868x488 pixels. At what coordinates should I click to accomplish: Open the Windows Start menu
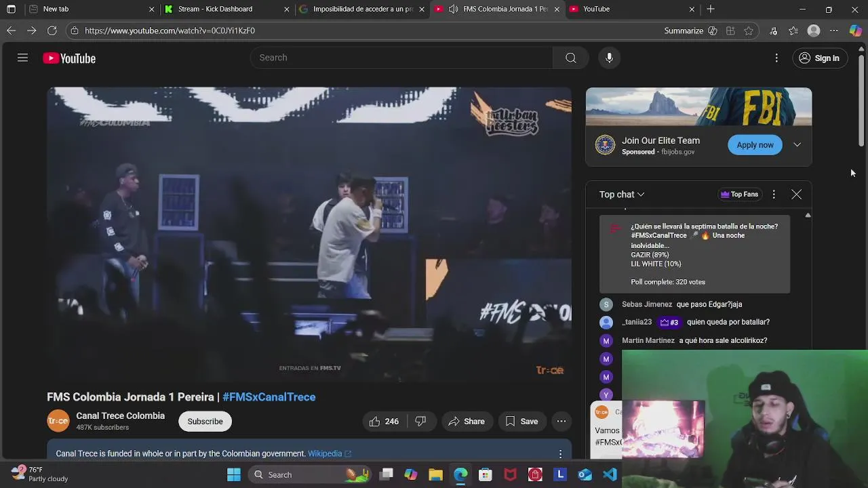pyautogui.click(x=234, y=475)
